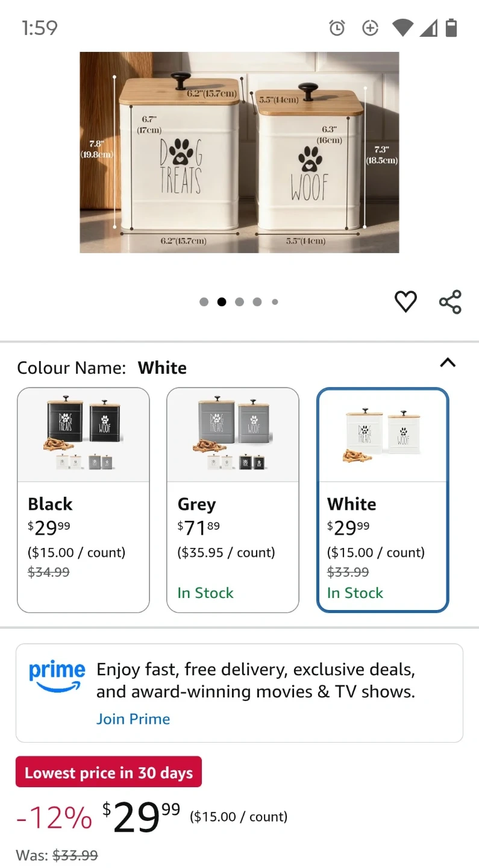Jump to the first image carousel dot
This screenshot has height=868, width=479.
204,302
